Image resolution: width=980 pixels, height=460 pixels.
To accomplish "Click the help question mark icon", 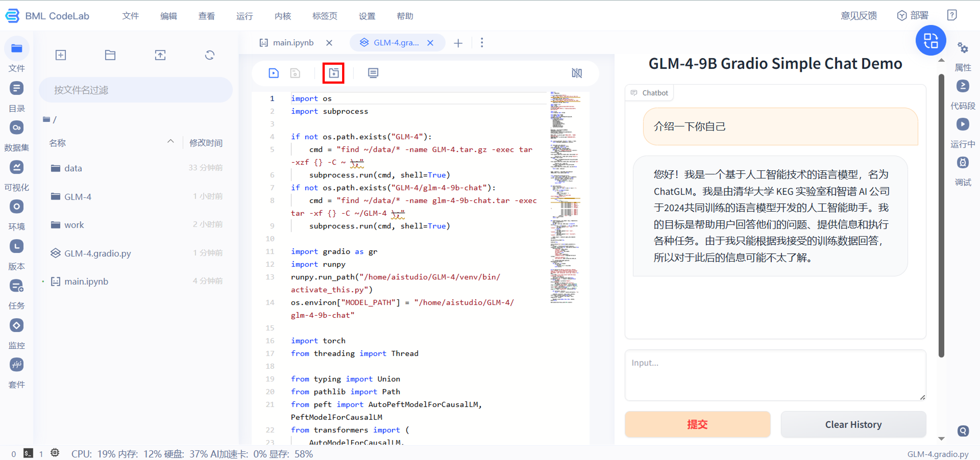I will [x=952, y=15].
